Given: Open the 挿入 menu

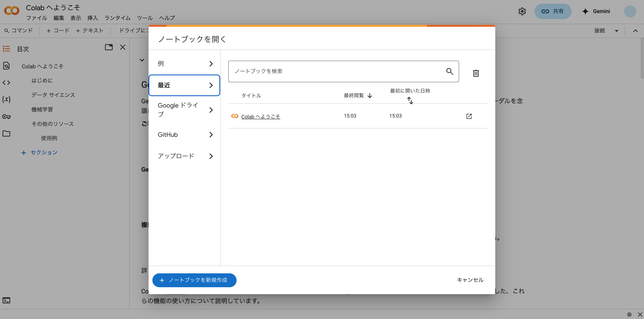Looking at the screenshot, I should point(93,18).
